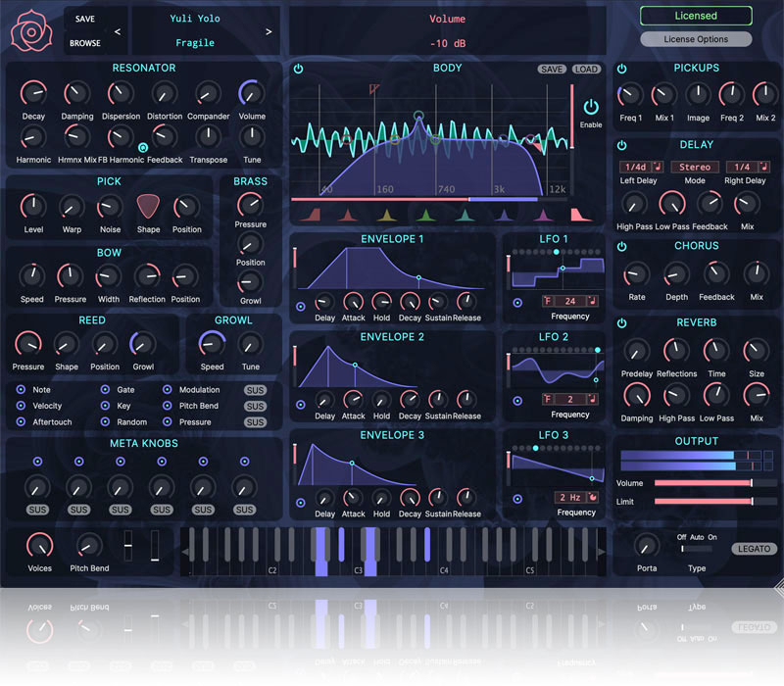Image resolution: width=784 pixels, height=686 pixels.
Task: Go to next preset with right arrow
Action: [x=269, y=31]
